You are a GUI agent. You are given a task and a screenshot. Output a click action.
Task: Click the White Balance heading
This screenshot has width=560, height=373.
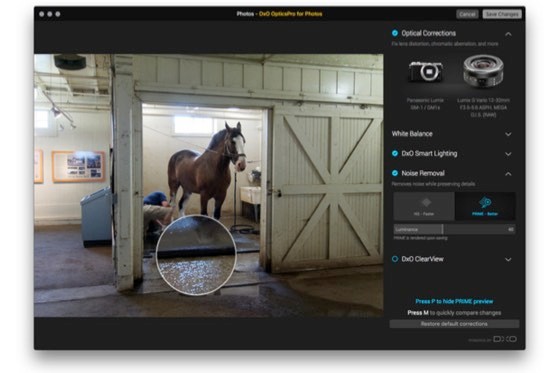coord(412,134)
